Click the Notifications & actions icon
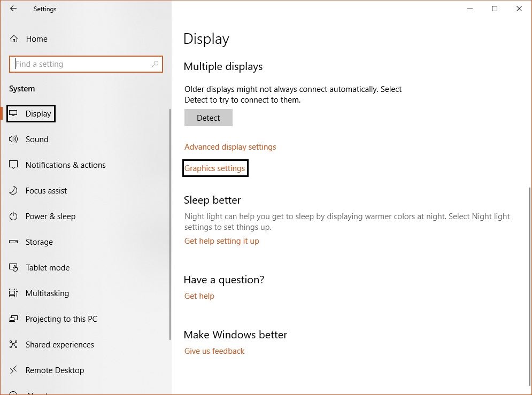The image size is (532, 395). (x=13, y=165)
